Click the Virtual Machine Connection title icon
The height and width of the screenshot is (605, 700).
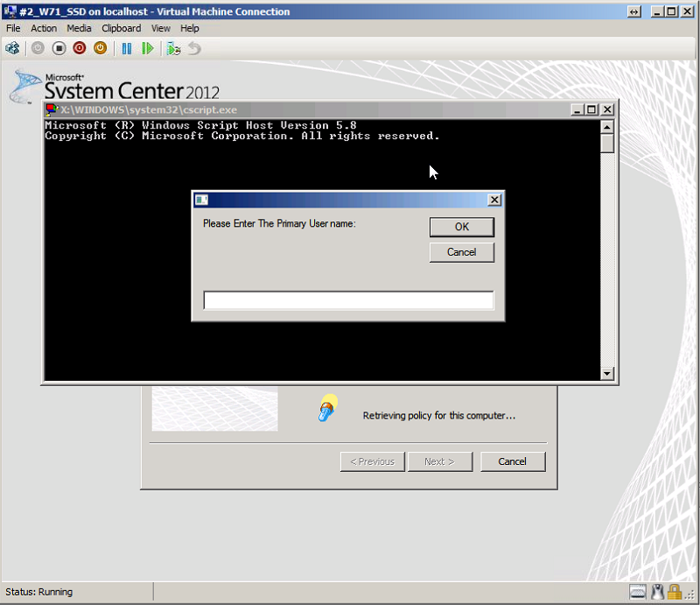pyautogui.click(x=10, y=11)
